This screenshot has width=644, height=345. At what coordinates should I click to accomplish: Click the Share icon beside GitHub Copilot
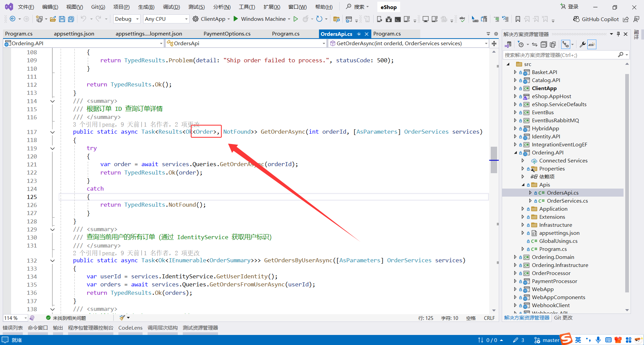click(x=626, y=19)
